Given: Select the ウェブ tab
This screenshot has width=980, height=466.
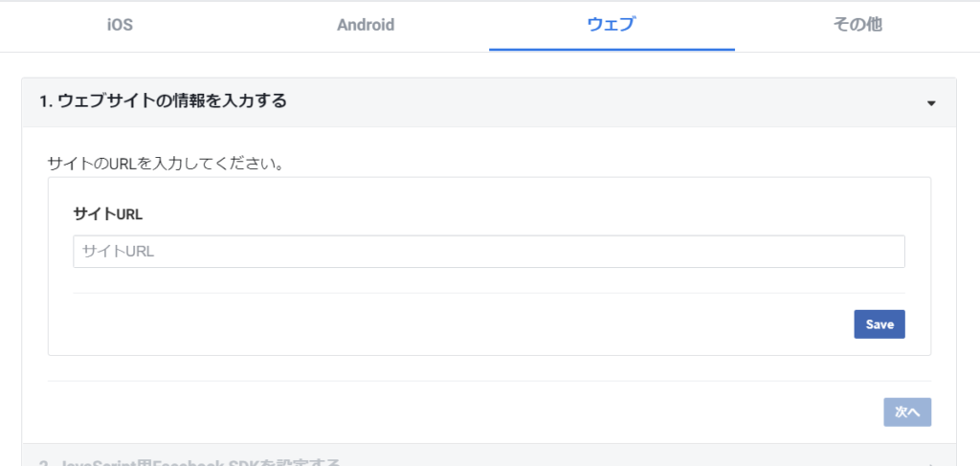Looking at the screenshot, I should coord(612,25).
